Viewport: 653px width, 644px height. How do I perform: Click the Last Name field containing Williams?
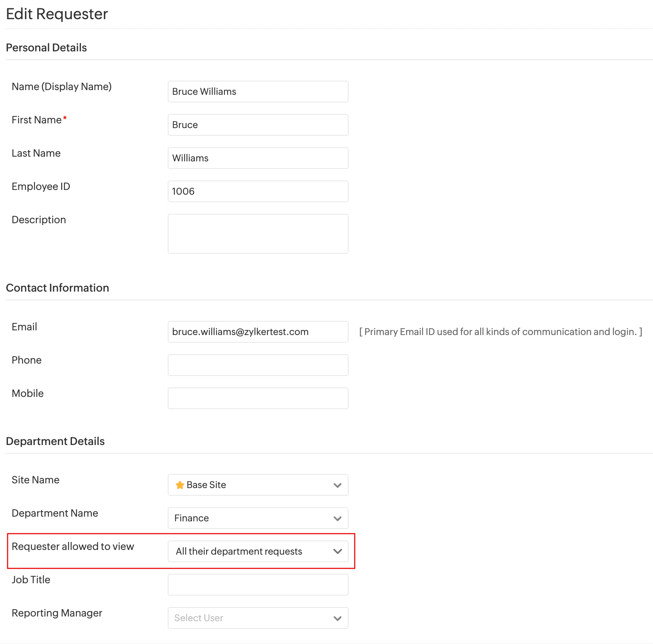(257, 158)
